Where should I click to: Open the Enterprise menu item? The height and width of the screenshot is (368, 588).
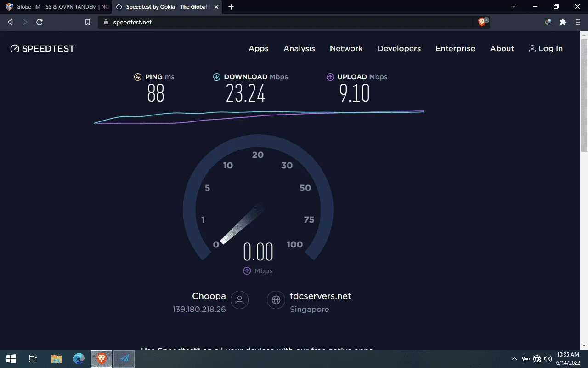tap(455, 48)
